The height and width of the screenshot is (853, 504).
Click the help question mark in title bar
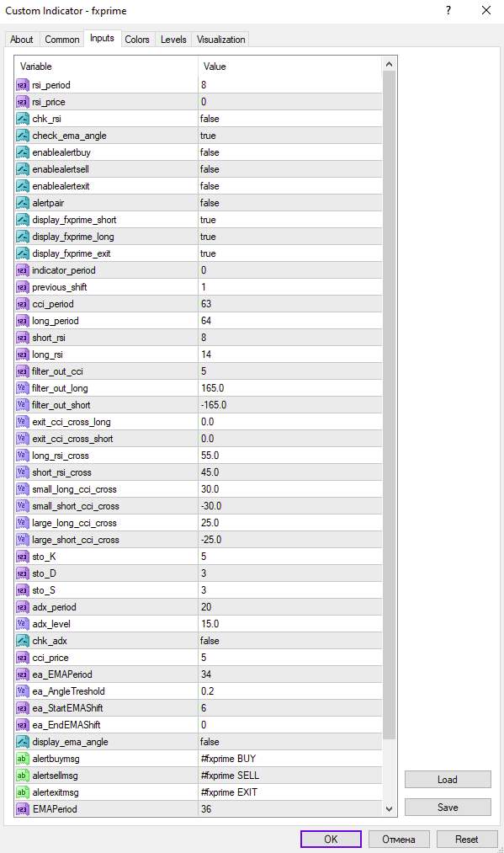click(x=448, y=10)
